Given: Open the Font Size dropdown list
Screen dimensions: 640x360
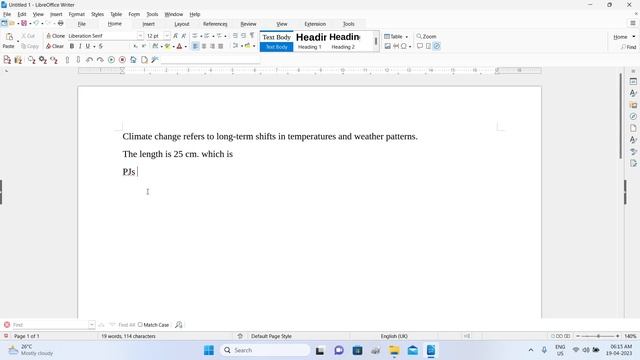Looking at the screenshot, I should (x=167, y=36).
